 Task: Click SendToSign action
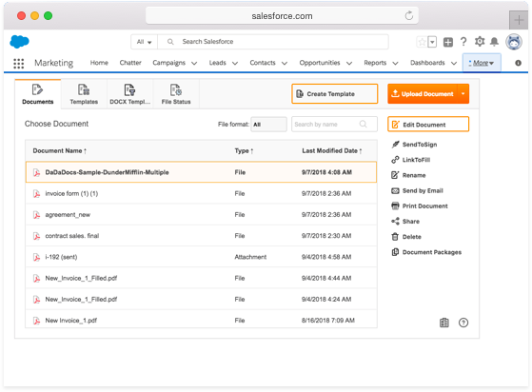click(414, 145)
